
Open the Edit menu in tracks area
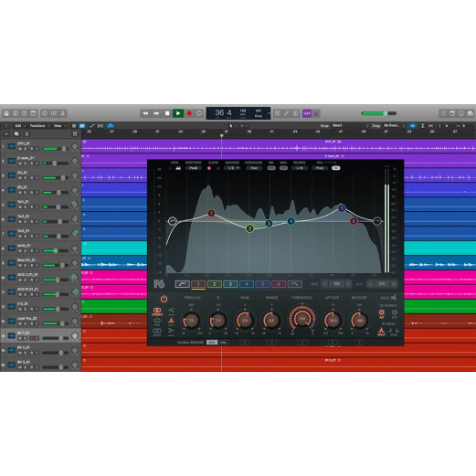(x=20, y=126)
